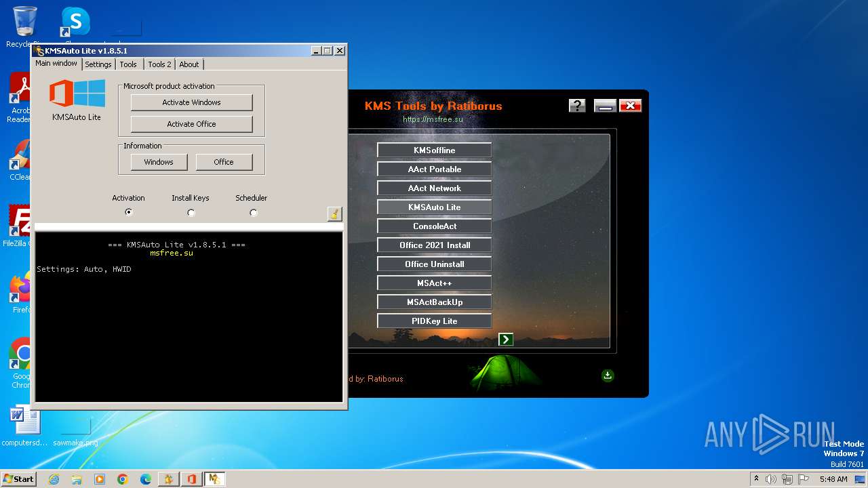This screenshot has width=868, height=488.
Task: Click the Action Center flag tray icon
Action: (x=804, y=479)
